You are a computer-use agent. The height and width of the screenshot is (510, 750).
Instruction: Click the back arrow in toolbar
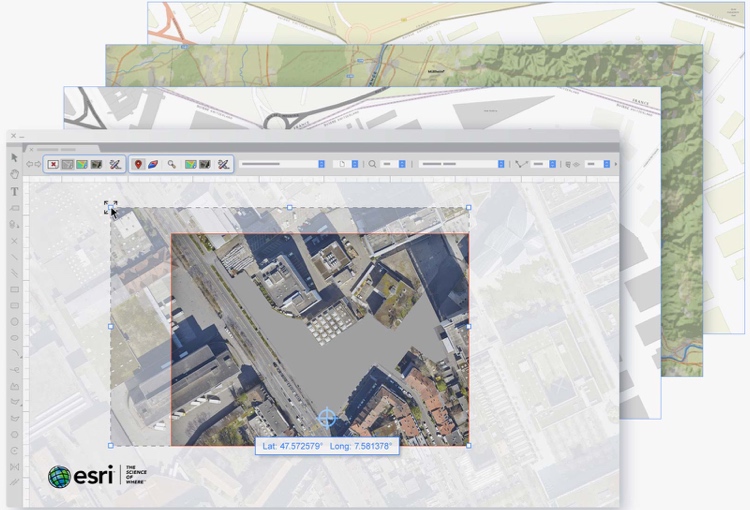coord(30,164)
